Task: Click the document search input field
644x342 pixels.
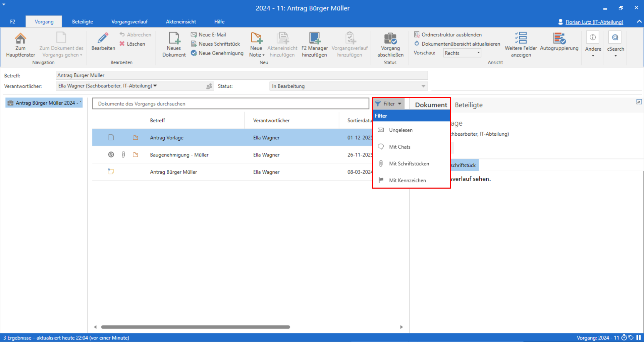Action: coord(230,104)
